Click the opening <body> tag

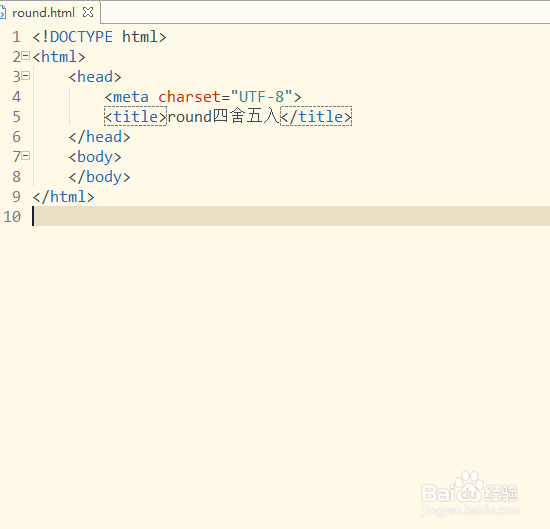(95, 157)
